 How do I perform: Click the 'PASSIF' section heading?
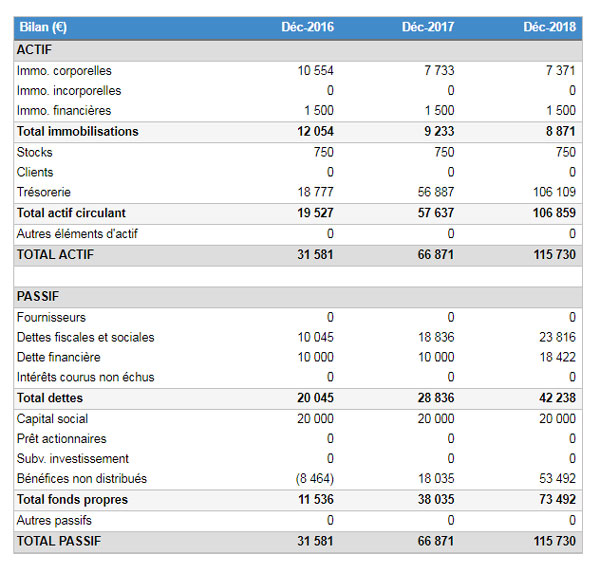click(x=38, y=296)
